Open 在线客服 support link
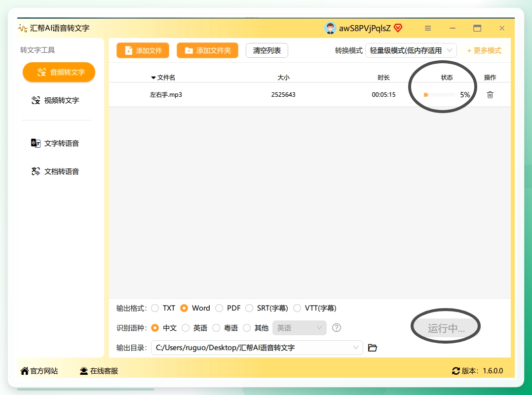 pyautogui.click(x=99, y=371)
